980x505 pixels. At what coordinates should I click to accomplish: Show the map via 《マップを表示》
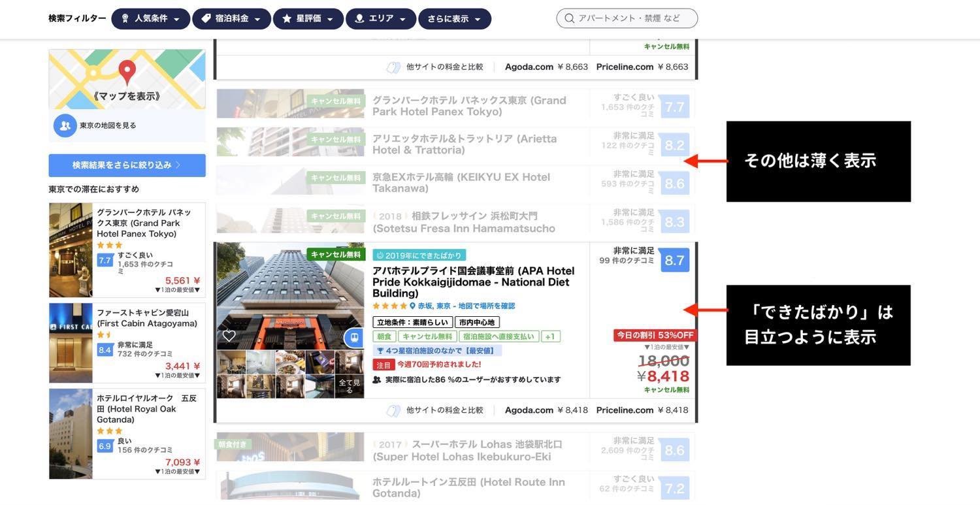click(127, 96)
